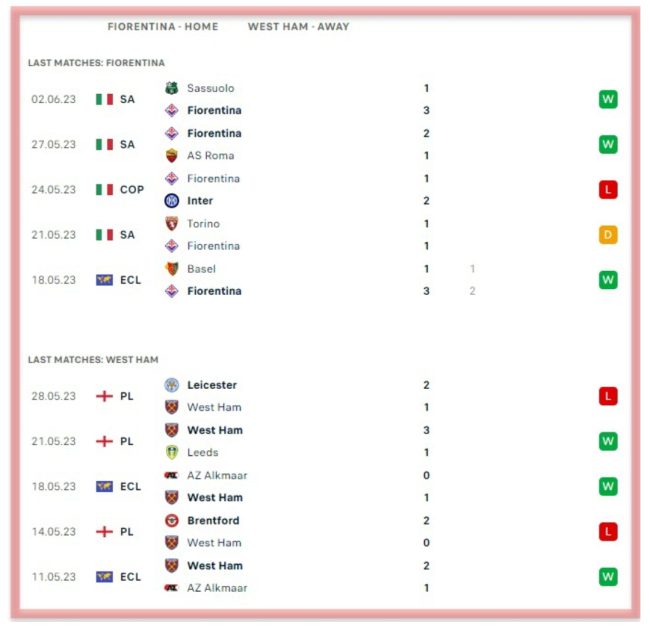
Task: Click the orange D badge for Torino match
Action: (608, 235)
